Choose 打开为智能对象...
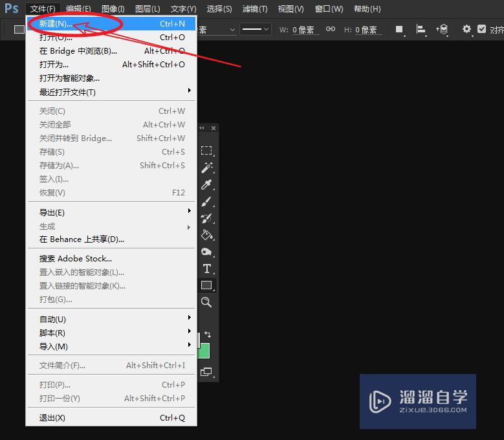The height and width of the screenshot is (440, 504). click(111, 78)
